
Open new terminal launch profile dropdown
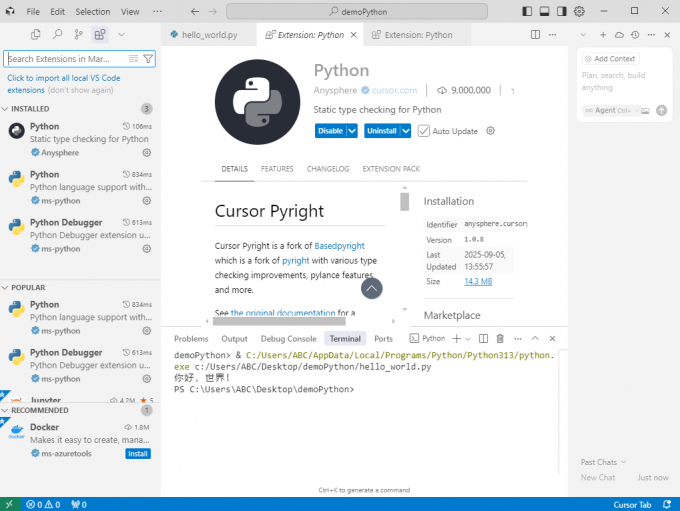pos(468,339)
